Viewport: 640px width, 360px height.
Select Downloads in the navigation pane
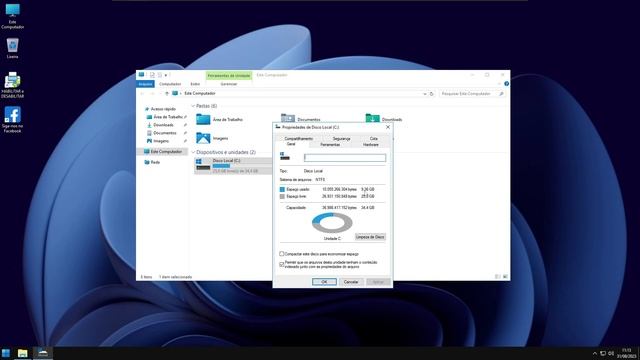pos(163,125)
